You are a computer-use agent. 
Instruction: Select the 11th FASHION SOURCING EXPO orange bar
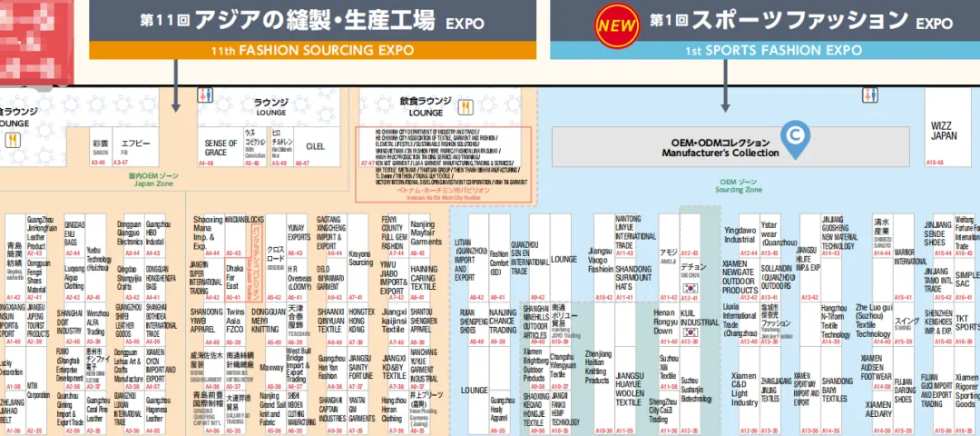click(312, 51)
